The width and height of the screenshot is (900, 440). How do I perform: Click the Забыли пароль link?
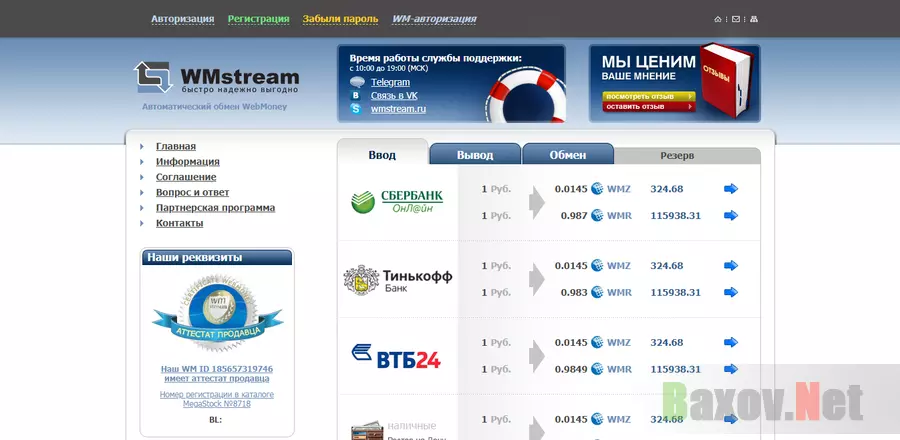(340, 19)
